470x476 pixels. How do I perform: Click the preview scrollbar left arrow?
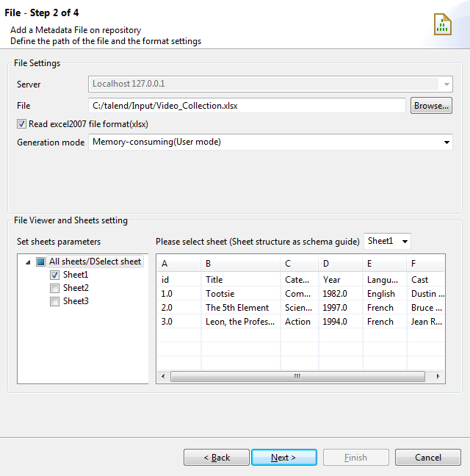click(x=164, y=377)
